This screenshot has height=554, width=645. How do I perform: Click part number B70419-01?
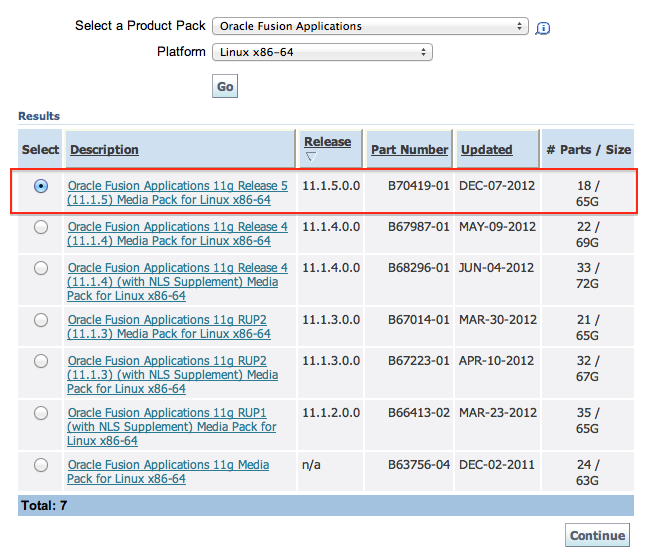(x=419, y=186)
